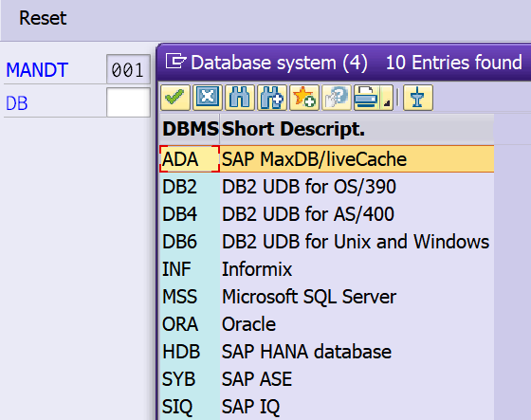Select the ADA SAP MaxDB/liveCache row
531x420 pixels.
click(x=327, y=159)
